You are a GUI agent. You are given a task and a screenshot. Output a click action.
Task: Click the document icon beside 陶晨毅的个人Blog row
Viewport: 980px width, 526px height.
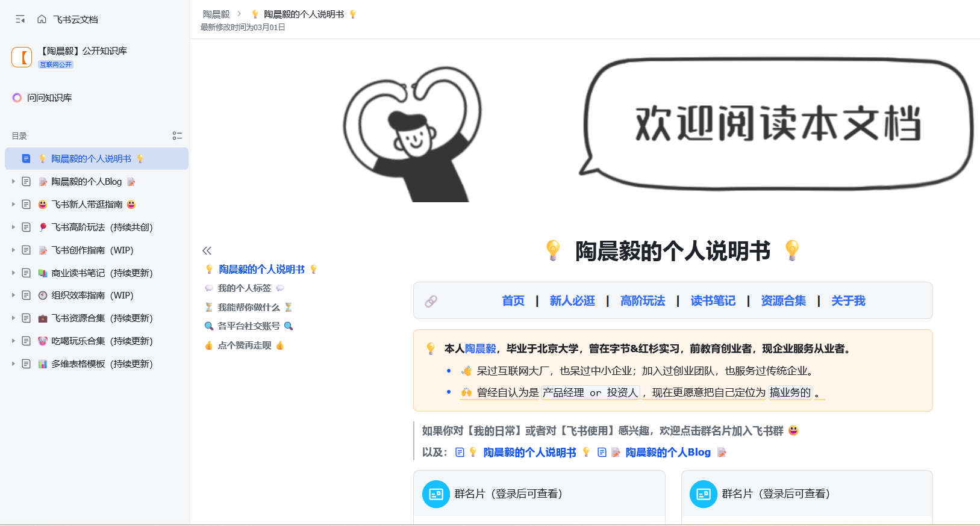pos(26,182)
